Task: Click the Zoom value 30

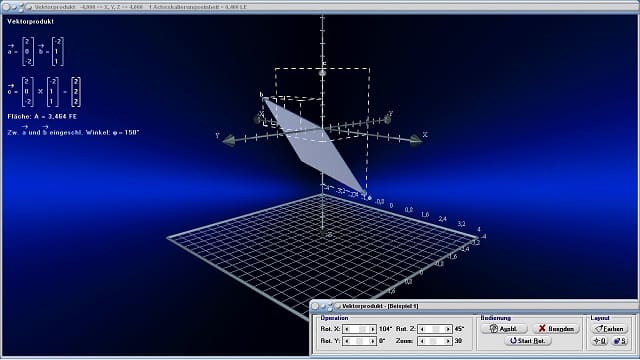Action: [x=458, y=341]
